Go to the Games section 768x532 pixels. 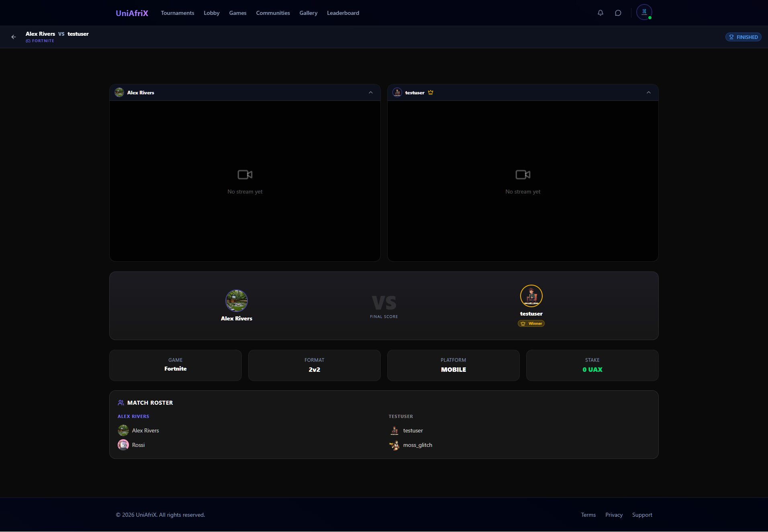238,13
